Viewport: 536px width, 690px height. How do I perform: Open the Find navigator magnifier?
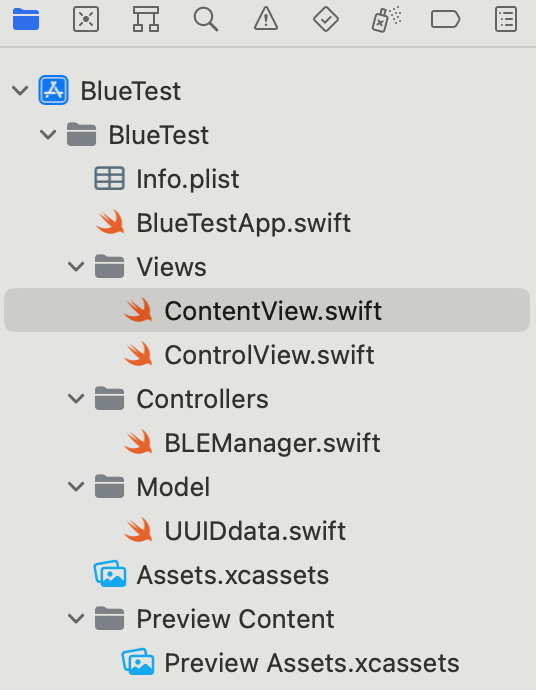(x=206, y=19)
